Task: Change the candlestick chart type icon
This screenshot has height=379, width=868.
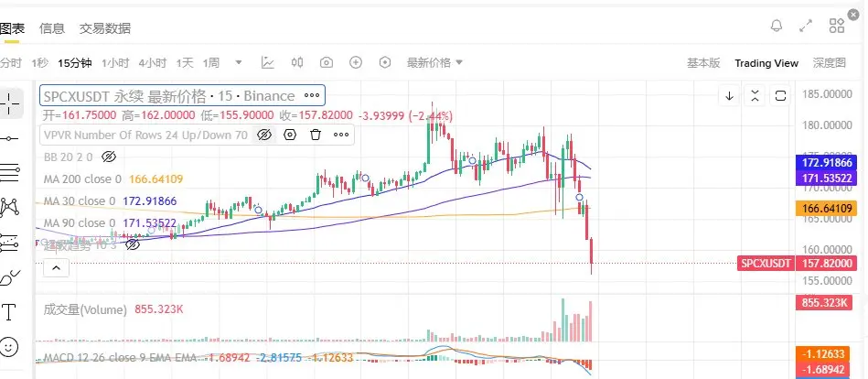Action: [297, 62]
